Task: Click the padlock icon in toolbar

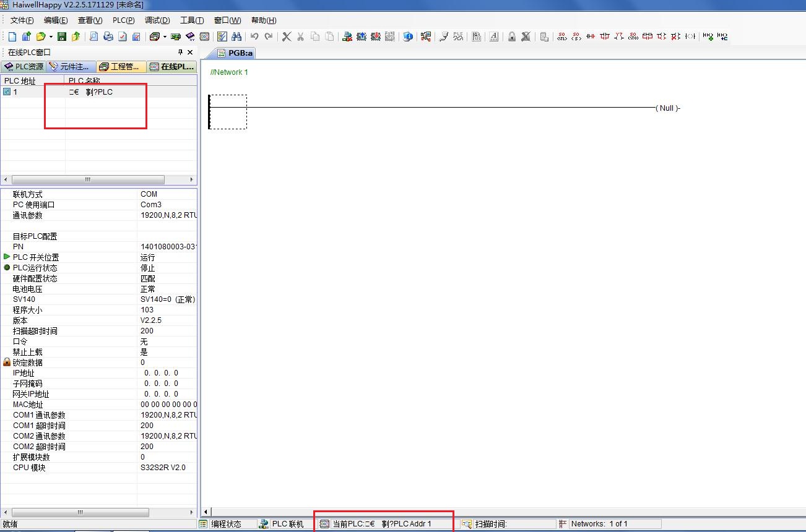Action: [512, 36]
